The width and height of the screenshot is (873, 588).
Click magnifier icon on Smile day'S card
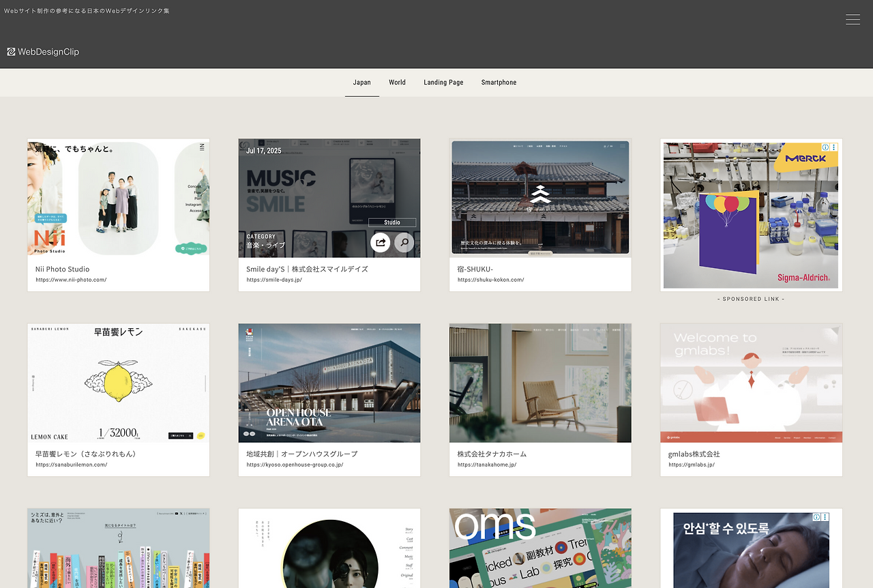[x=404, y=242]
